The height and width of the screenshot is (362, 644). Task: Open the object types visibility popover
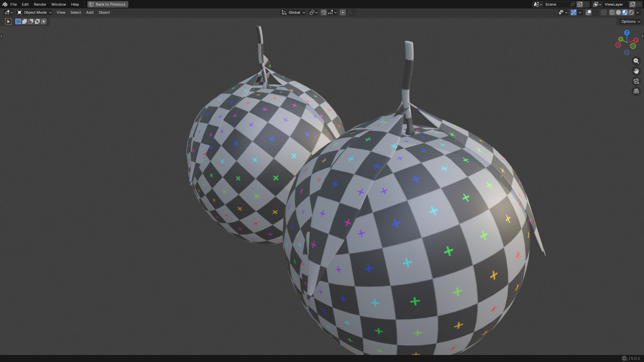pos(563,12)
